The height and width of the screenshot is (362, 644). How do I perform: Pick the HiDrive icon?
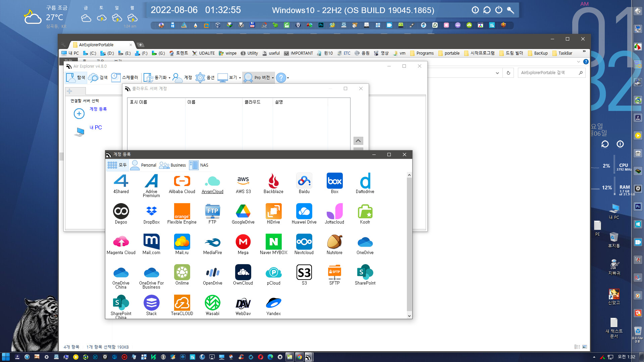click(x=273, y=214)
